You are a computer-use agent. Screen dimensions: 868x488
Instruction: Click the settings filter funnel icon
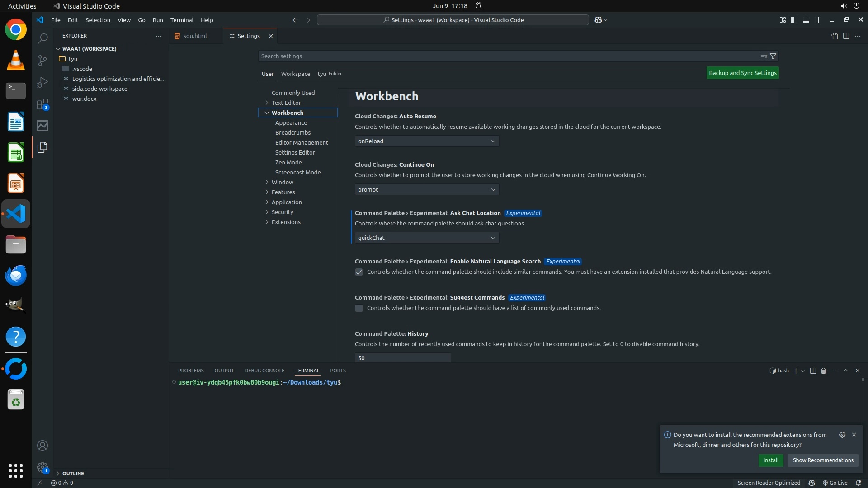(x=773, y=56)
